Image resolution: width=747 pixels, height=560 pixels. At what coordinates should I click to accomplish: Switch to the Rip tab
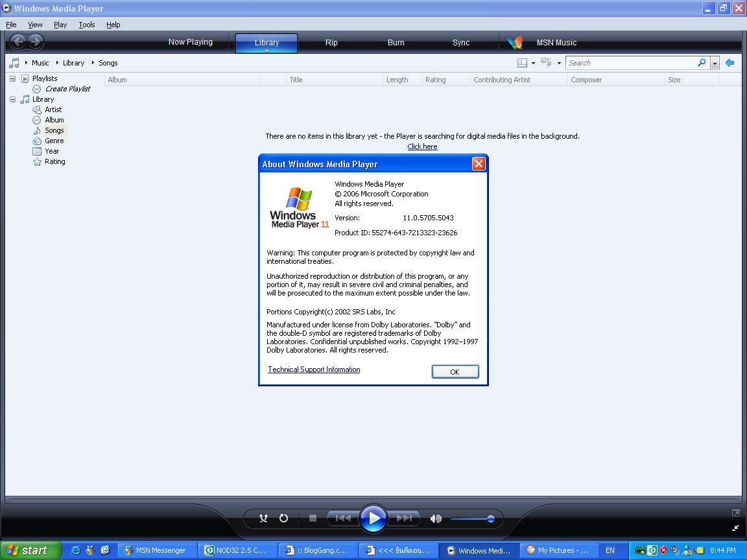[x=331, y=42]
